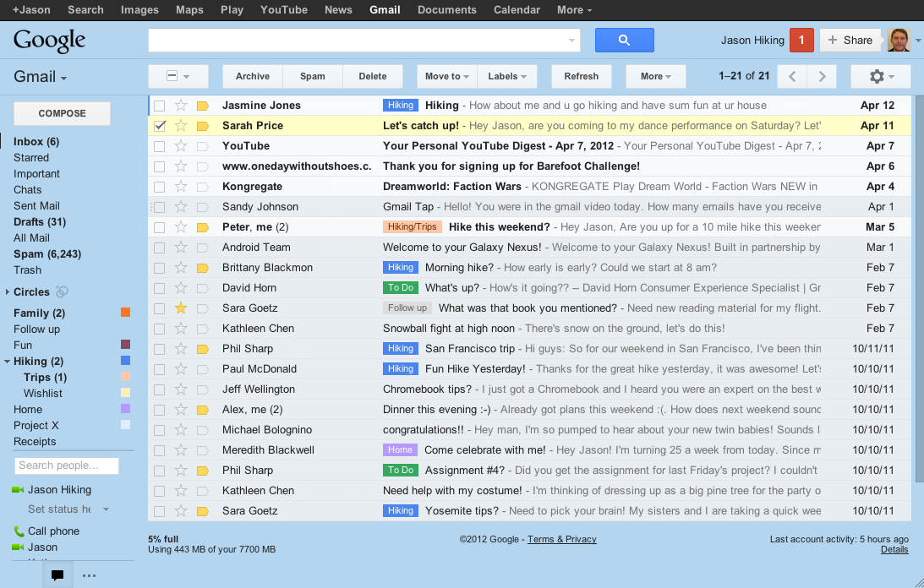Star the Jasmine Jones email
Screen dimensions: 924x588
pyautogui.click(x=181, y=106)
